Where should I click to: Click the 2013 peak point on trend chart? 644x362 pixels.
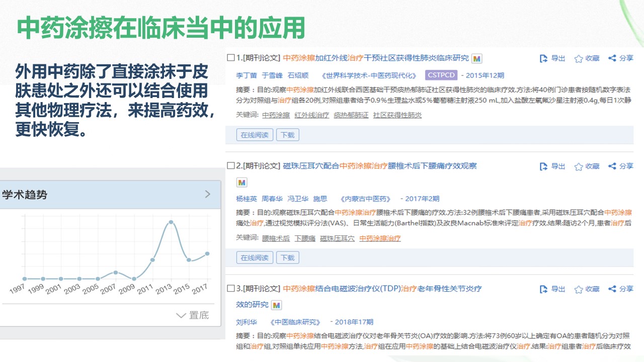(x=171, y=222)
